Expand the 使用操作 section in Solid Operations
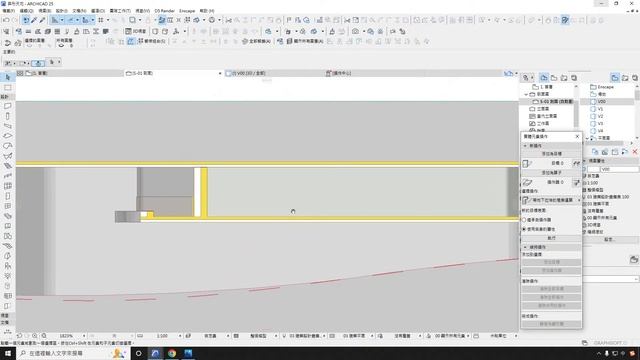This screenshot has width=640, height=360. click(525, 247)
